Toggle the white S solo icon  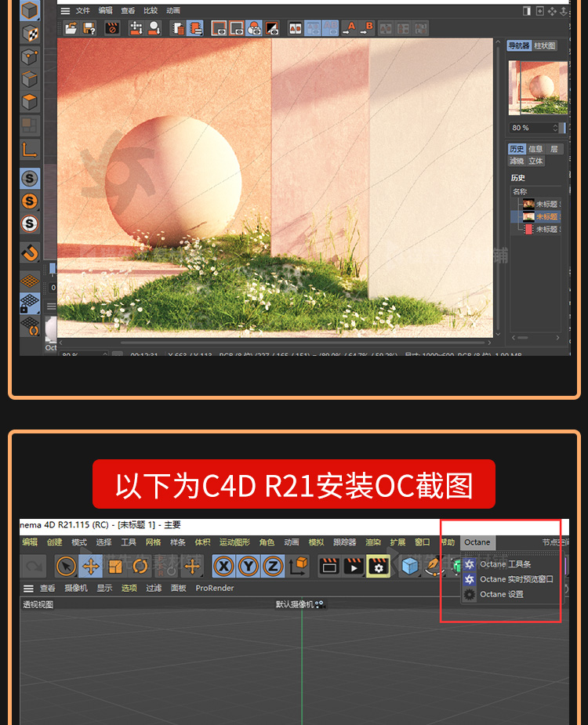30,224
